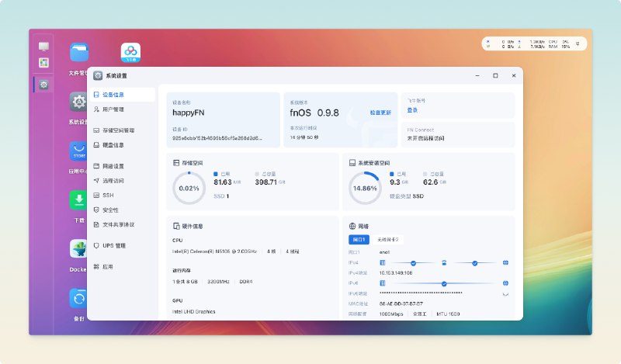Open the 设备信息 sidebar page
This screenshot has height=364, width=621.
click(113, 95)
